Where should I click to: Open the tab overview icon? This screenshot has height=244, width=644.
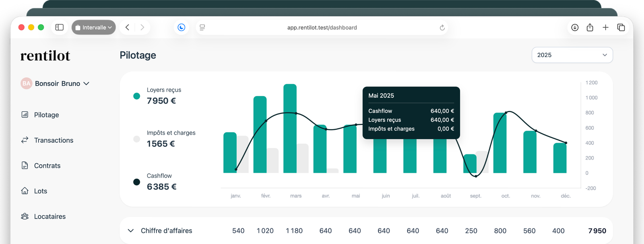(x=621, y=27)
